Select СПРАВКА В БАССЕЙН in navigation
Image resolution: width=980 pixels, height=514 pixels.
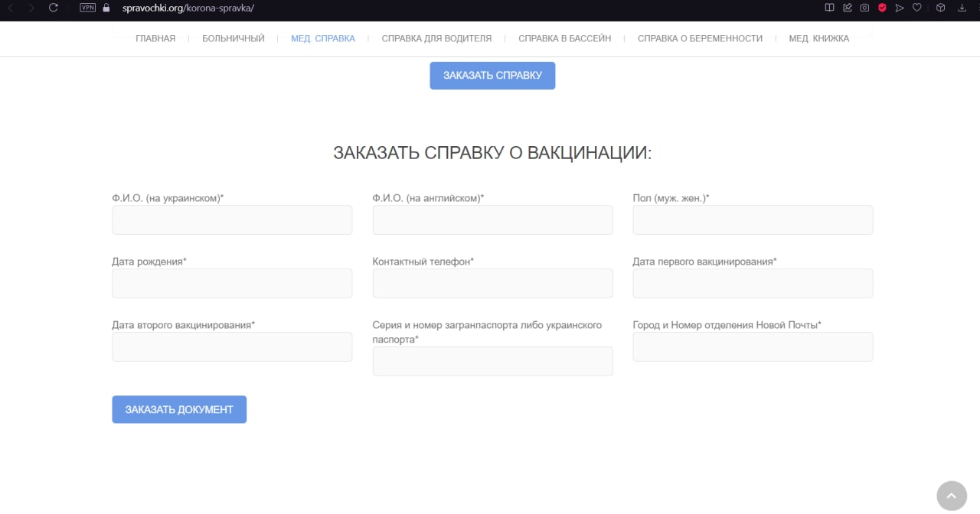(564, 38)
